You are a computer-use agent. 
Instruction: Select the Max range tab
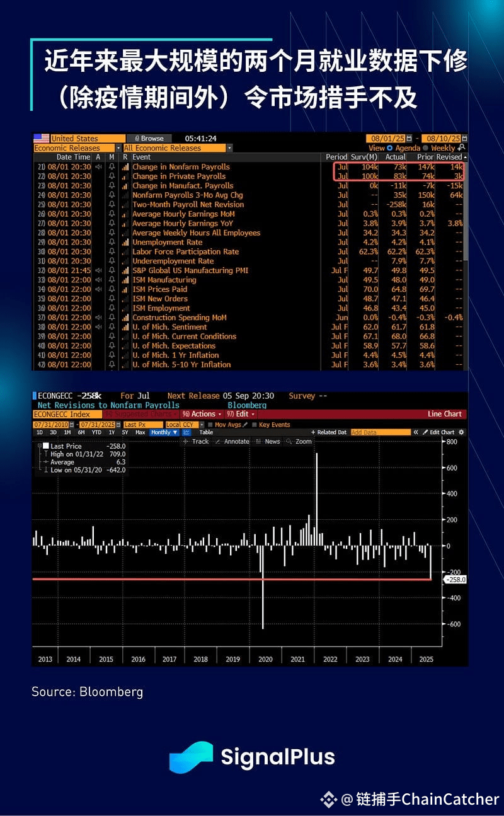140,432
